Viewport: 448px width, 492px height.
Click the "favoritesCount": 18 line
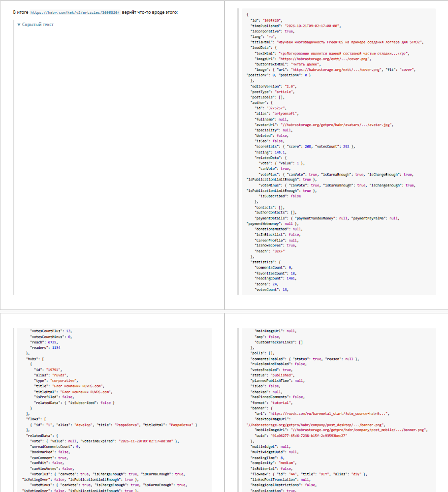[275, 273]
